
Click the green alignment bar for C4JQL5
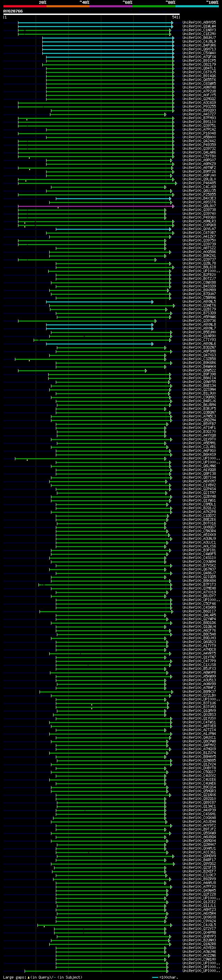pos(105,925)
